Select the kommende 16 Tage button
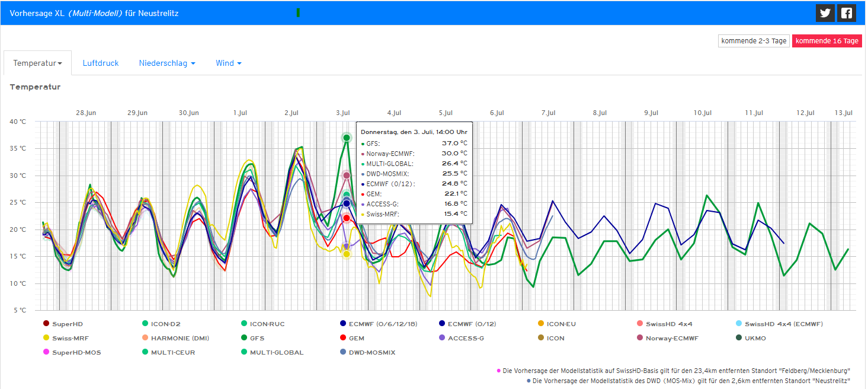This screenshot has height=389, width=868. (827, 41)
